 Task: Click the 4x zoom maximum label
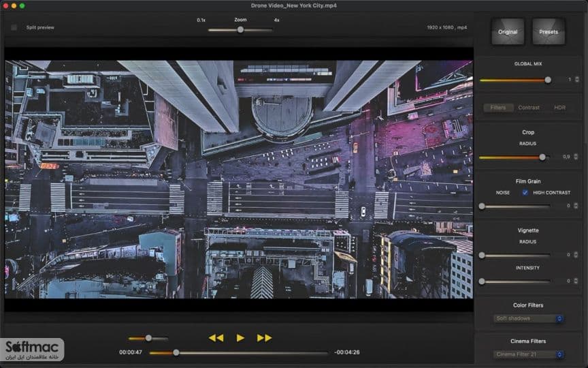click(x=276, y=20)
